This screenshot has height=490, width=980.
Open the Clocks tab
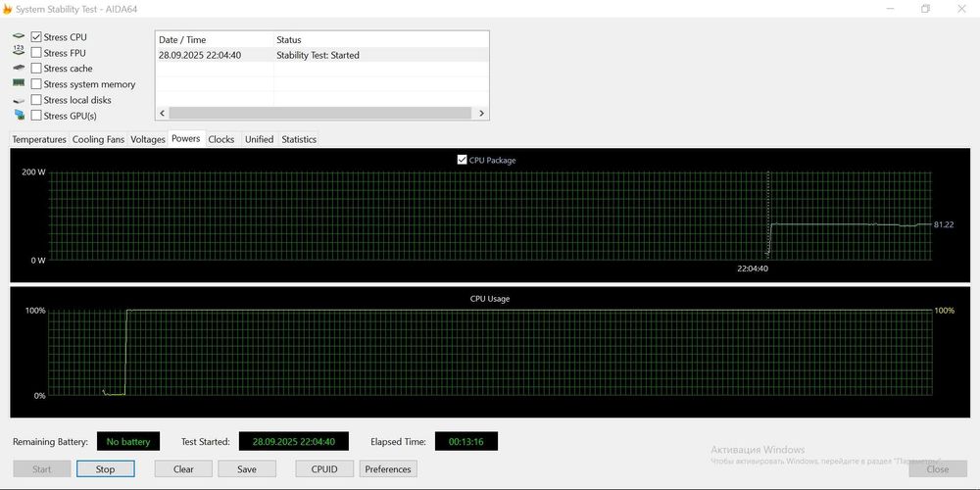pos(221,139)
